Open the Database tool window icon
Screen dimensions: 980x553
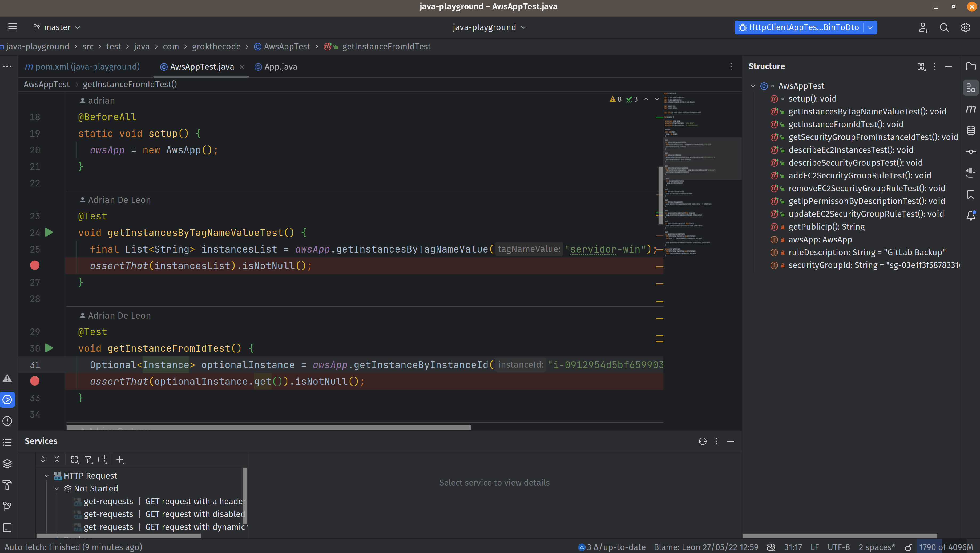970,130
